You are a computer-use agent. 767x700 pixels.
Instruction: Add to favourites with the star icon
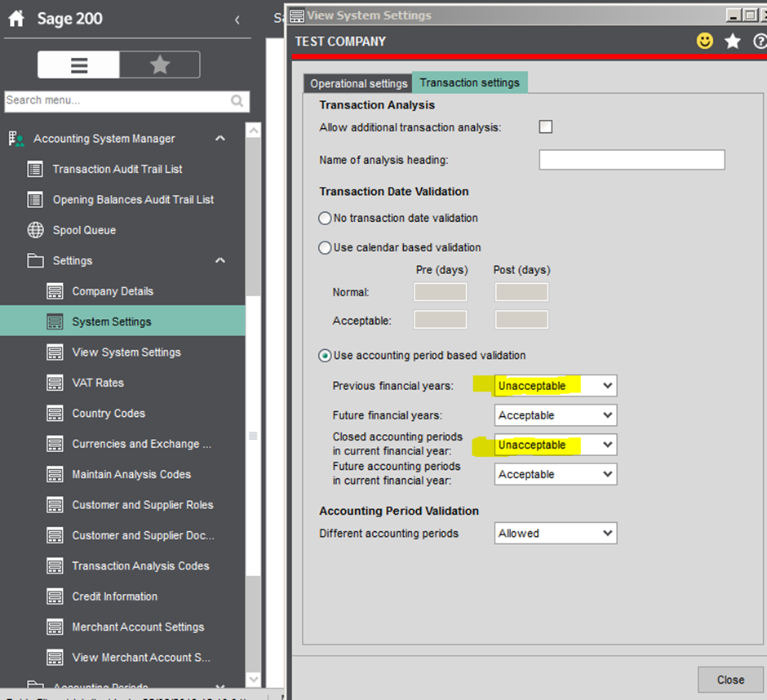732,41
